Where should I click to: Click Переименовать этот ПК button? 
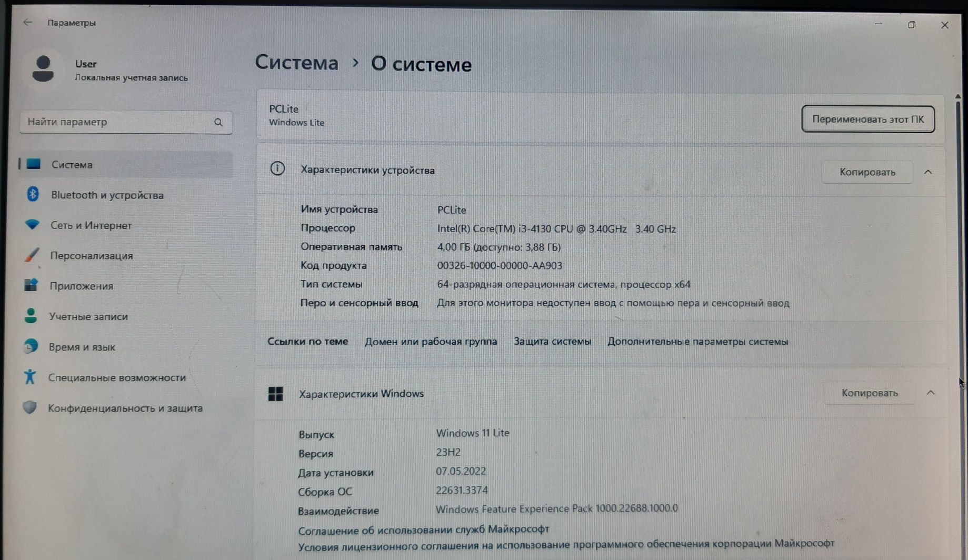[867, 119]
